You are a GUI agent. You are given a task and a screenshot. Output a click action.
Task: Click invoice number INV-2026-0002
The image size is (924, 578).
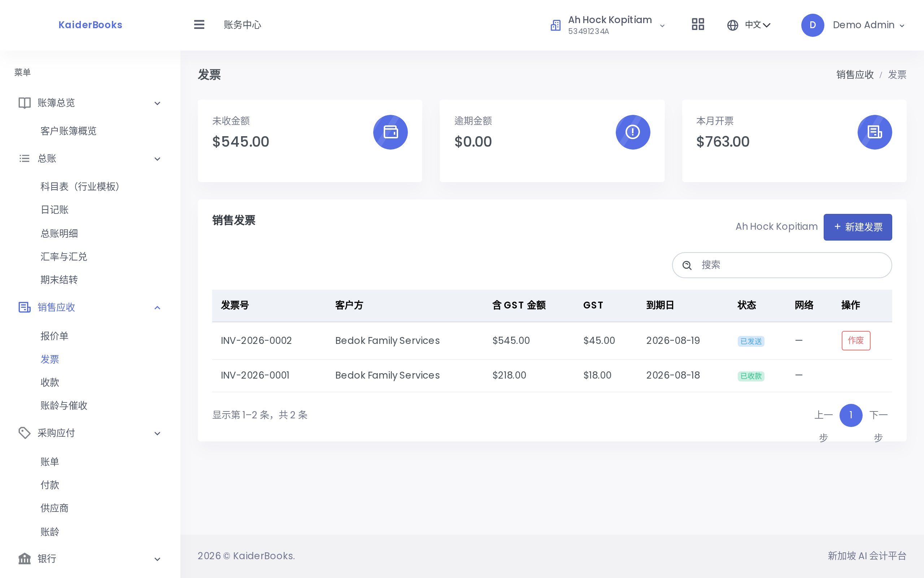[256, 341]
